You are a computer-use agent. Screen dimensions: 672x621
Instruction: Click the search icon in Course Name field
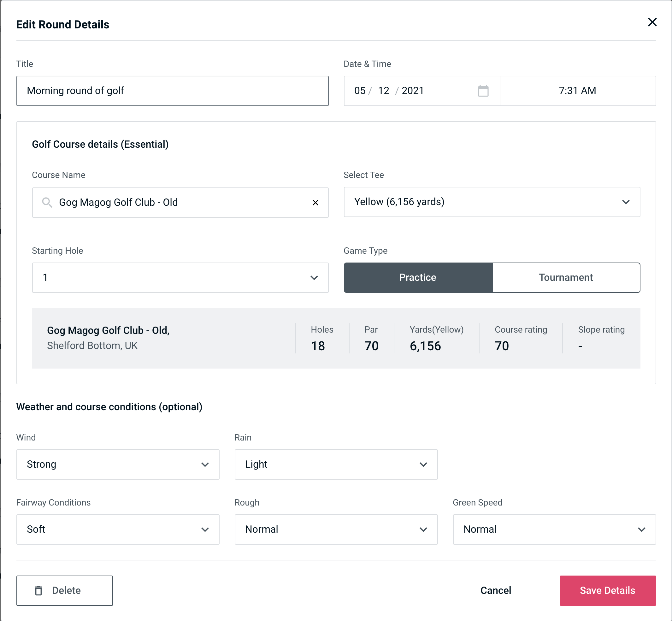pos(47,202)
